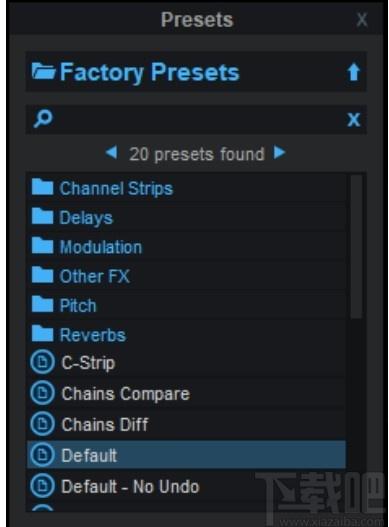Click the Chains Compare preset icon
The height and width of the screenshot is (527, 389).
[42, 393]
